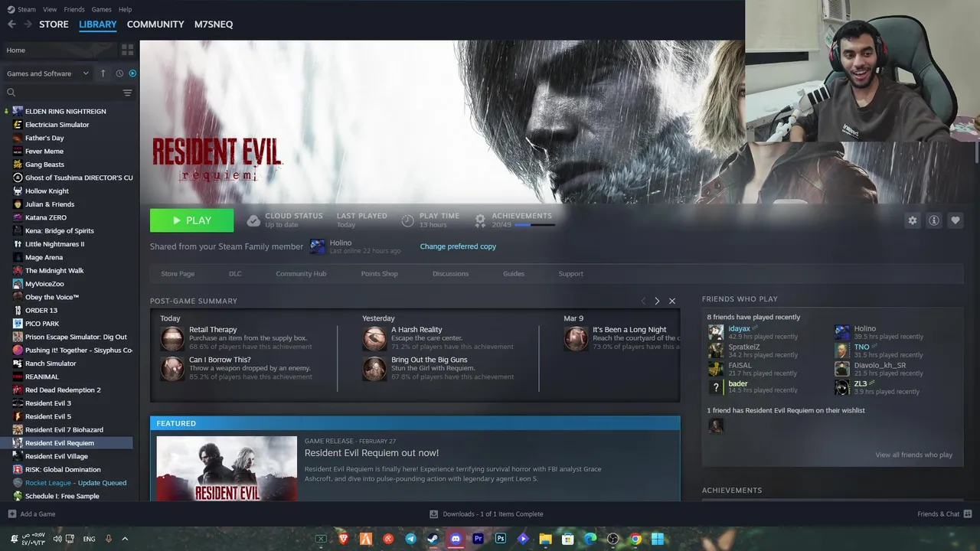Open the Community Hub link
Screen dimensions: 980x551
301,274
